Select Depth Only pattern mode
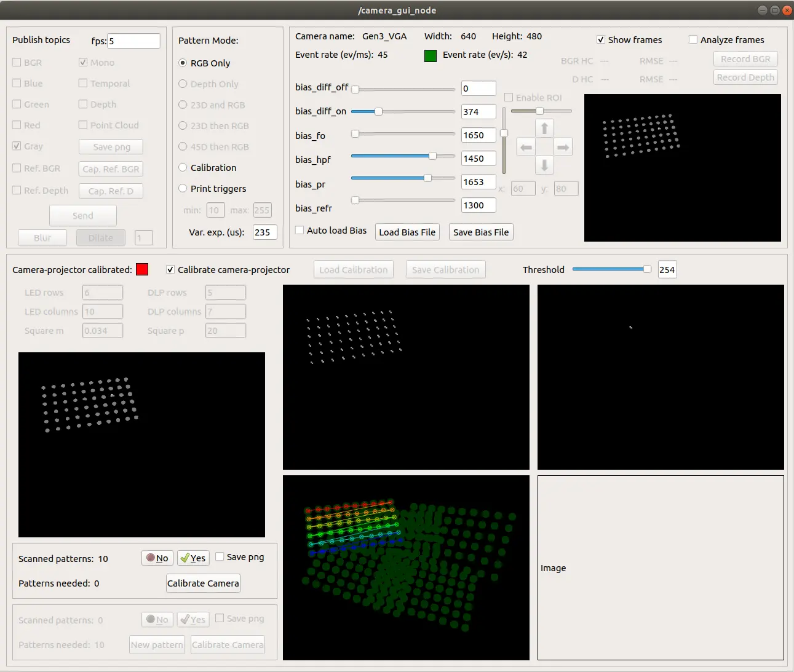 [x=183, y=84]
